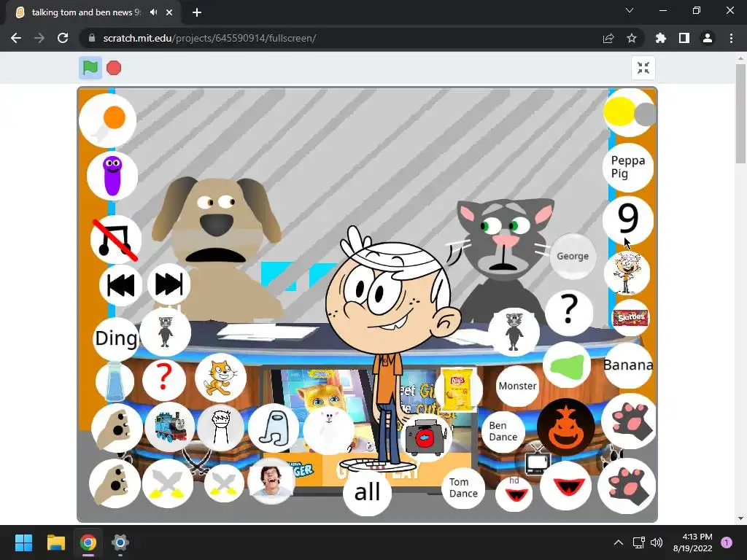
Task: Open File Explorer from taskbar
Action: tap(55, 542)
